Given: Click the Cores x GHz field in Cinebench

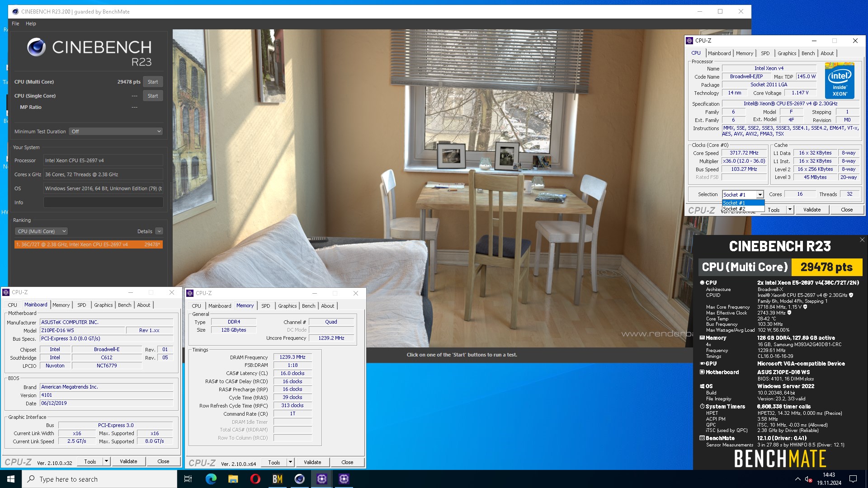Looking at the screenshot, I should [103, 174].
